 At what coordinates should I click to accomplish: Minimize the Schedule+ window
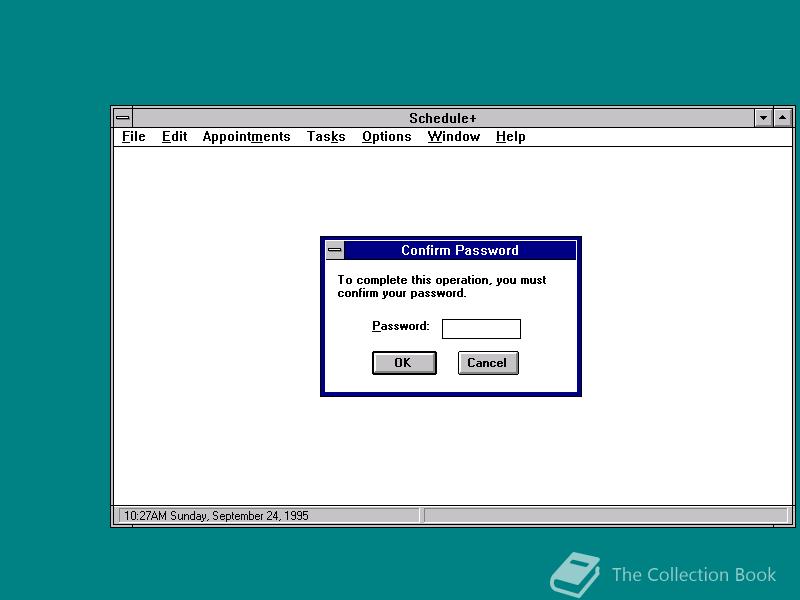click(763, 118)
